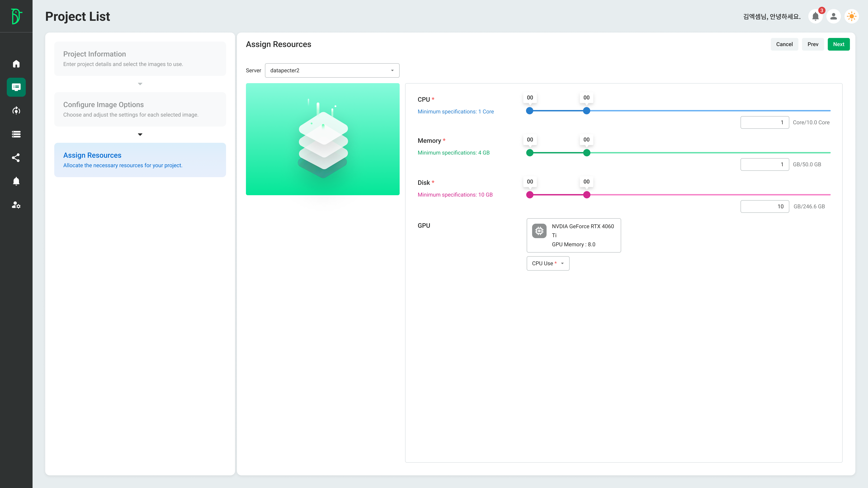The height and width of the screenshot is (488, 868).
Task: Toggle light theme sun icon
Action: 851,16
